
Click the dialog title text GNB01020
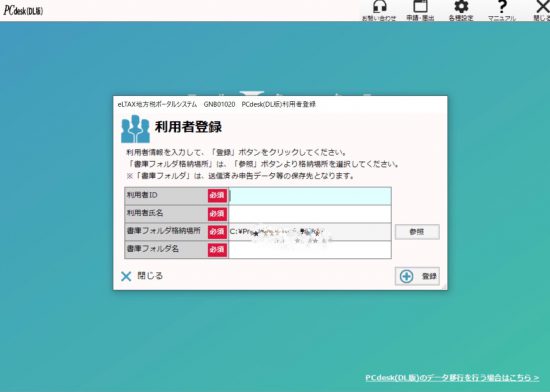click(x=220, y=104)
